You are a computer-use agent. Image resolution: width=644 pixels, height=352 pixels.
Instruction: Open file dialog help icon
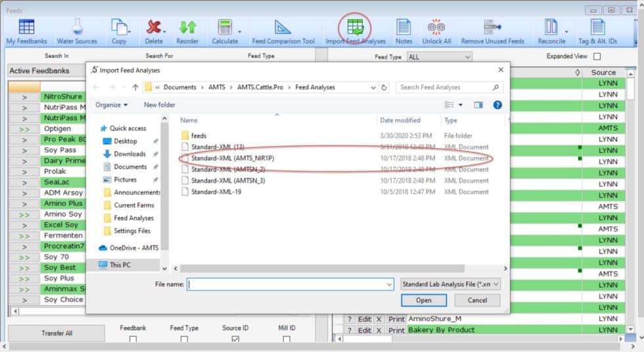point(497,105)
